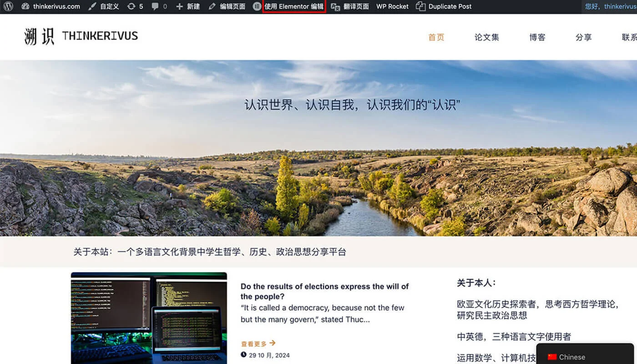Screen dimensions: 637x364
Task: Click the clock icon beside the post date
Action: click(x=244, y=355)
